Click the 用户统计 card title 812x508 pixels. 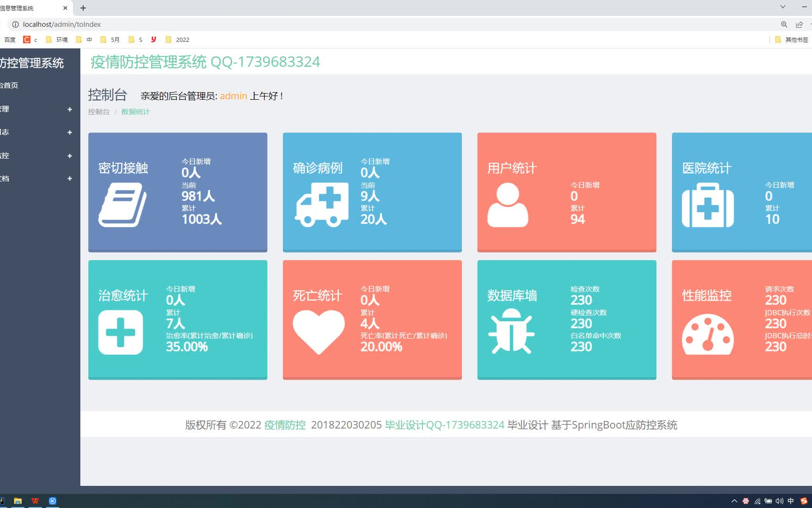(512, 168)
